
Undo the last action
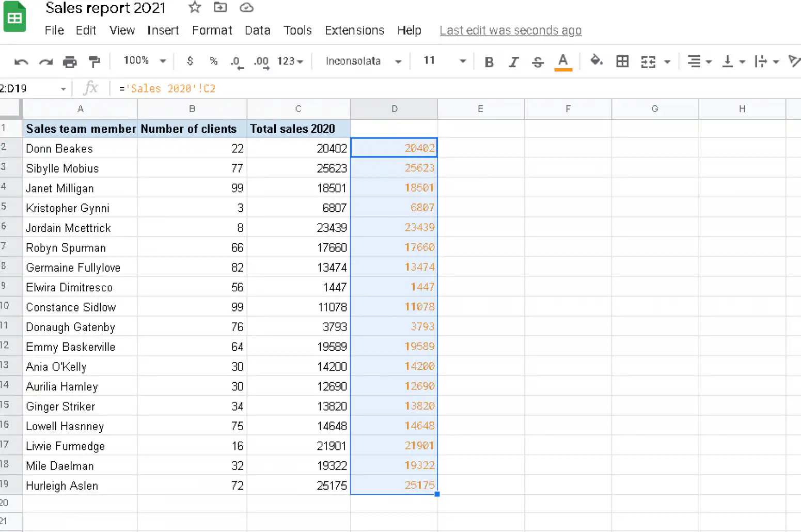pos(21,61)
